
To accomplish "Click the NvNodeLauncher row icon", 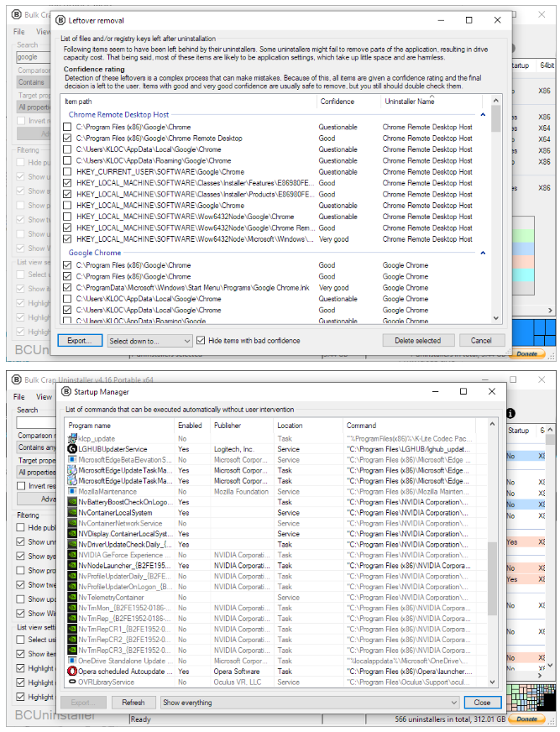I will pyautogui.click(x=72, y=566).
